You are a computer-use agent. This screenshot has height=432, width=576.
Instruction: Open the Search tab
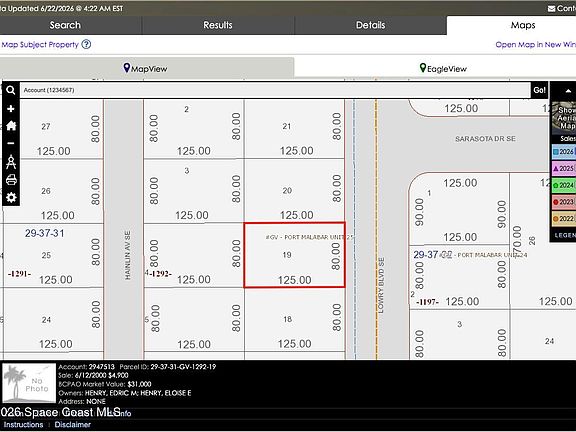[x=65, y=25]
